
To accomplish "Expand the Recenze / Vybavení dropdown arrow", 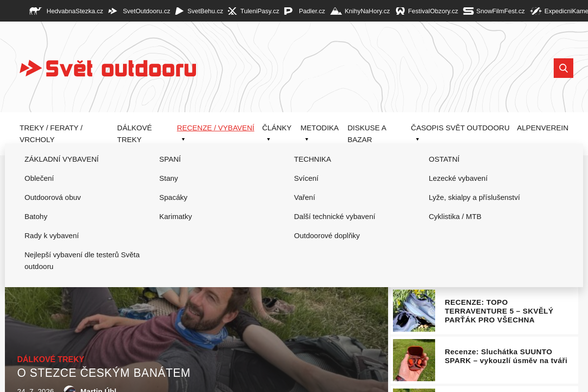I will pyautogui.click(x=183, y=139).
